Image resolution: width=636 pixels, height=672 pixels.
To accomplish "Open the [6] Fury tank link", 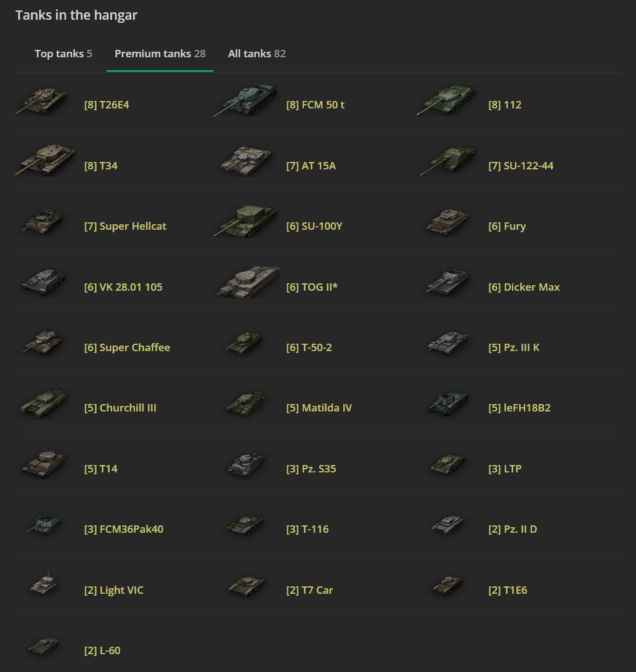I will point(507,226).
